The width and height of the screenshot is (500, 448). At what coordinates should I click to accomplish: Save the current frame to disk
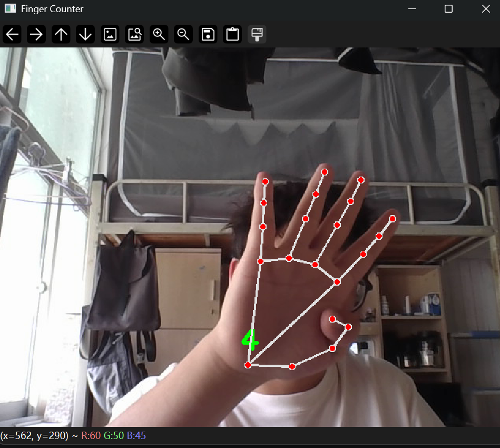pyautogui.click(x=208, y=34)
